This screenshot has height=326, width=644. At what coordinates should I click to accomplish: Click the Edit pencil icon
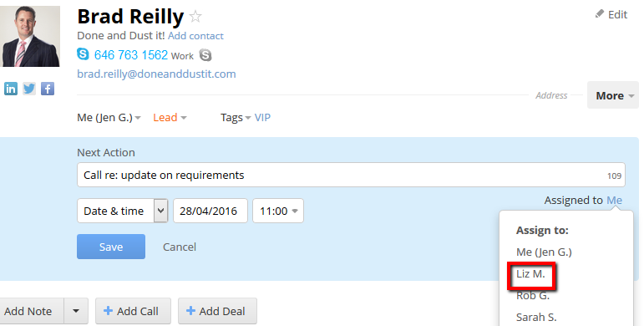[x=600, y=14]
